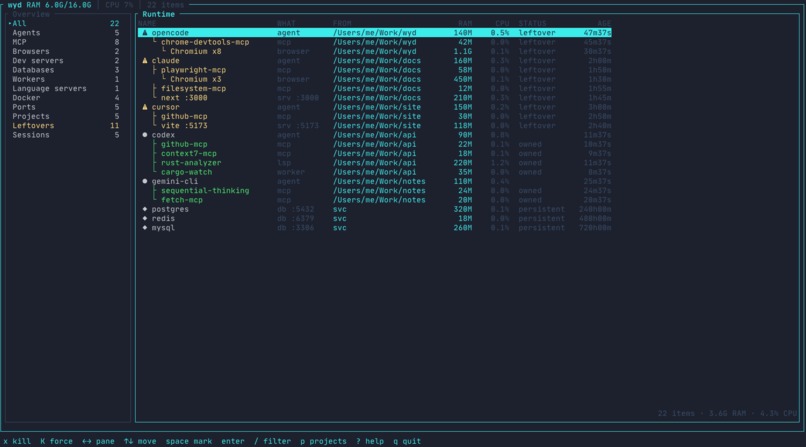Screen dimensions: 806x447
Task: Select the cargo-watch worker row
Action: coord(375,172)
